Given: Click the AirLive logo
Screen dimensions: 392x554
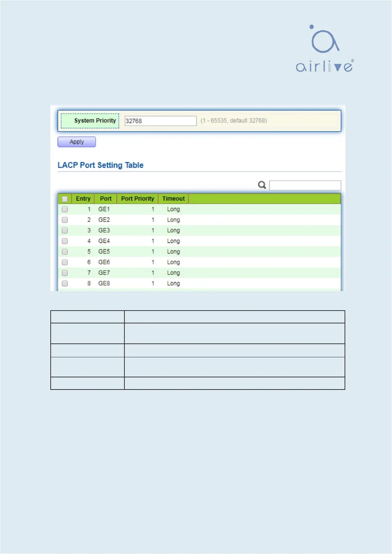Looking at the screenshot, I should click(x=325, y=49).
